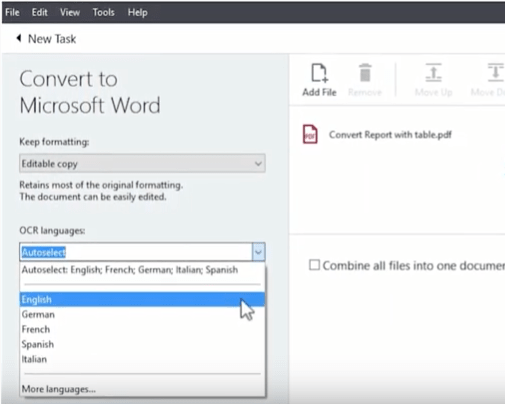The image size is (505, 404).
Task: Choose Autoselect: English; French; German; Italian; Spanish
Action: click(x=142, y=270)
